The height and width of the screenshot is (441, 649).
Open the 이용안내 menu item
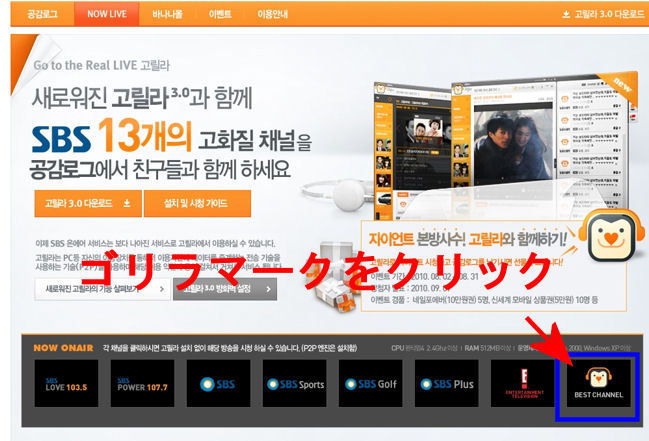click(x=272, y=14)
